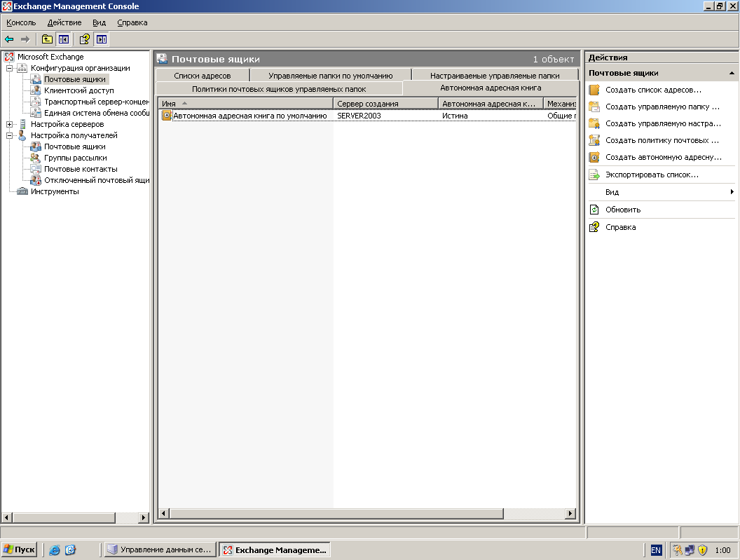Select Почтовые ящики under Конфигурация организации
Image resolution: width=740 pixels, height=560 pixels.
click(74, 79)
